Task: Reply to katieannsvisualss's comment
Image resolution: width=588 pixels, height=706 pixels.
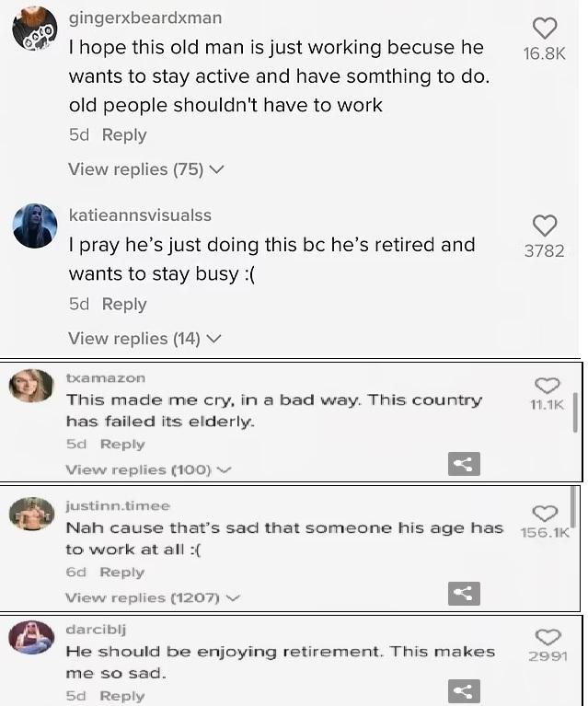Action: (124, 305)
